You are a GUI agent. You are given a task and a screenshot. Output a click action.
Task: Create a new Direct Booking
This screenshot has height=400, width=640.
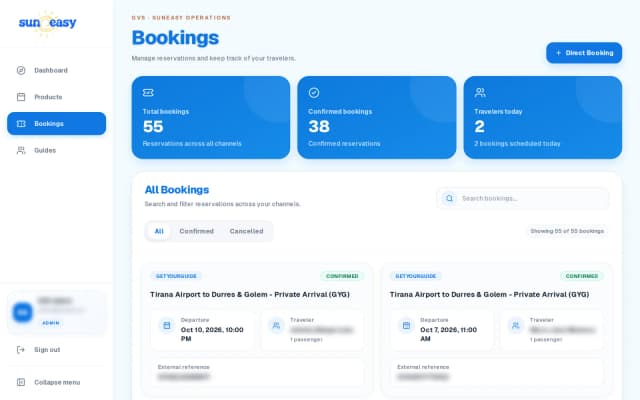(584, 53)
